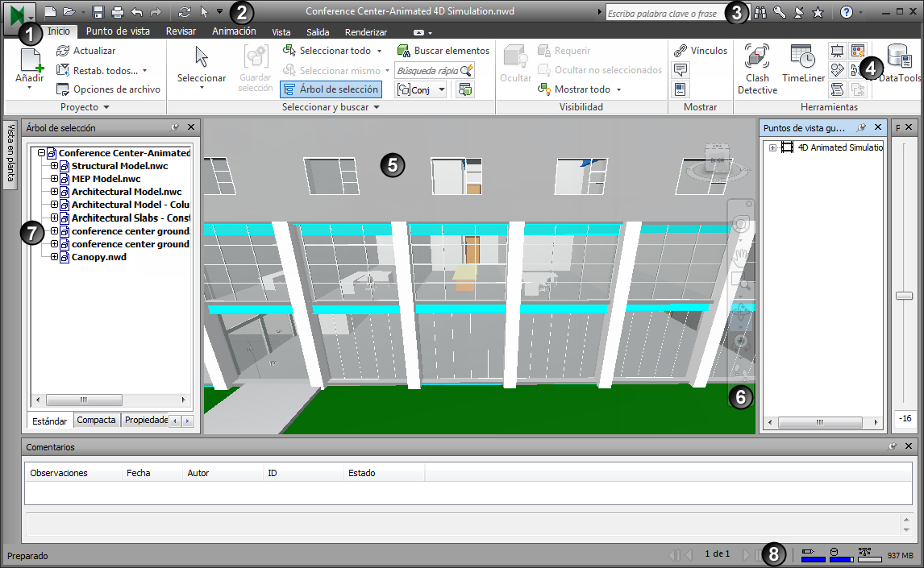This screenshot has width=924, height=568.
Task: Open the Seleccionar todo dropdown arrow
Action: [380, 52]
